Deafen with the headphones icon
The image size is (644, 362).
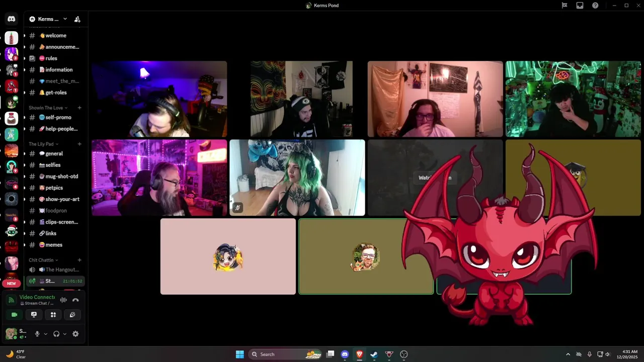click(x=56, y=334)
